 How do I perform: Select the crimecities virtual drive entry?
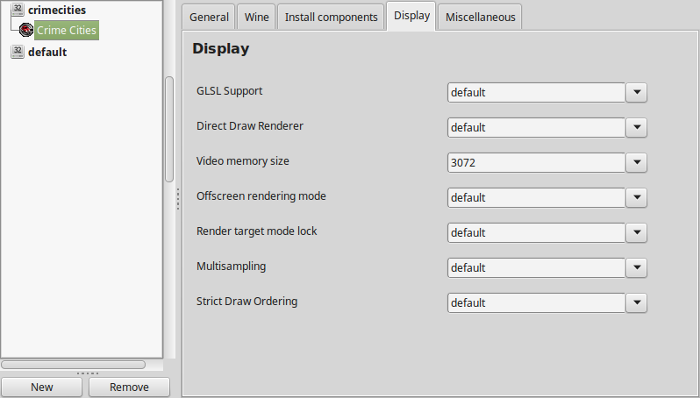(x=57, y=10)
